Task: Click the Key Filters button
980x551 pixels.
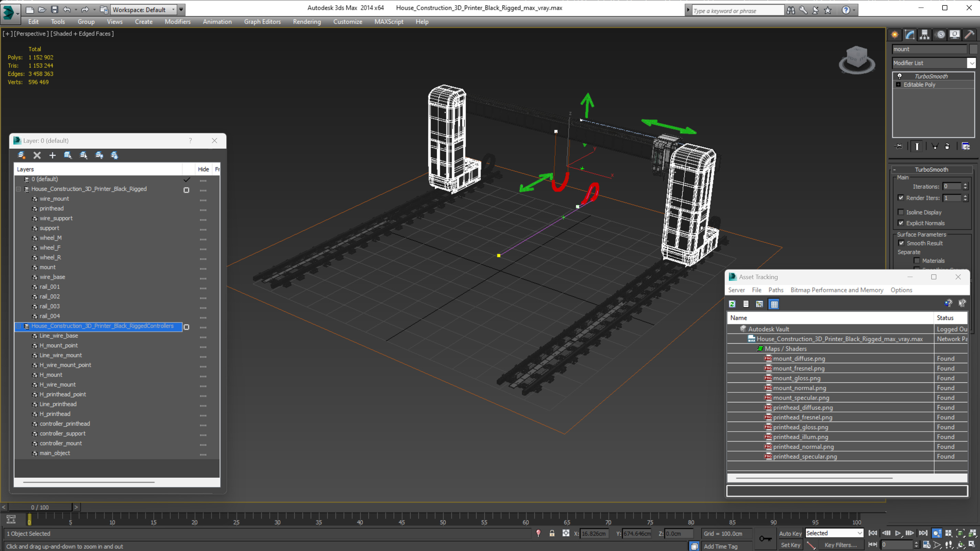Action: coord(841,545)
